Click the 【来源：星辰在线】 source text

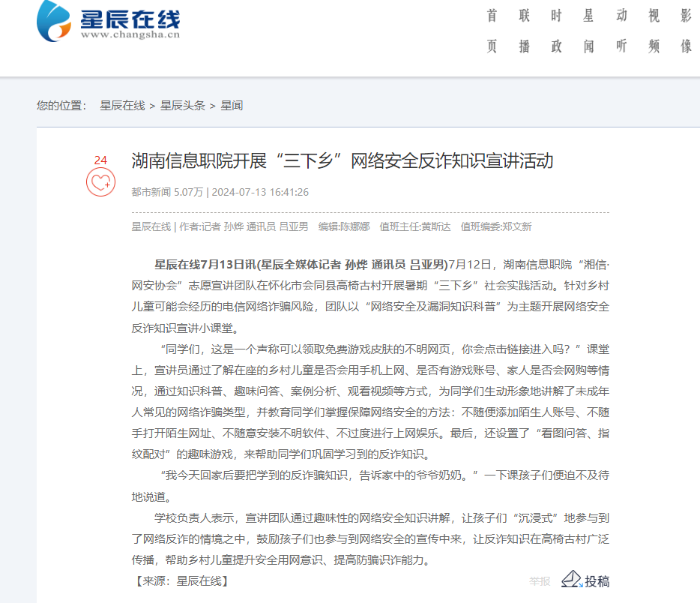181,580
